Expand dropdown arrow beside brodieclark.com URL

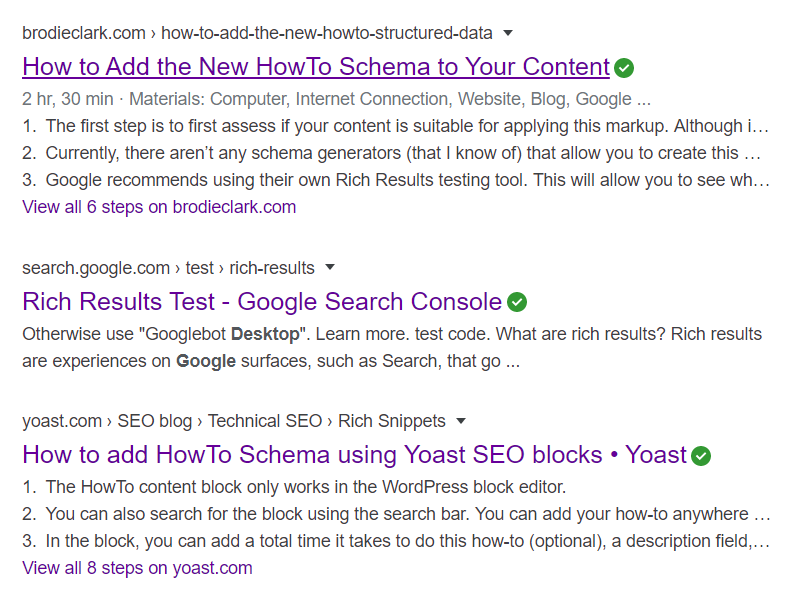(x=508, y=33)
